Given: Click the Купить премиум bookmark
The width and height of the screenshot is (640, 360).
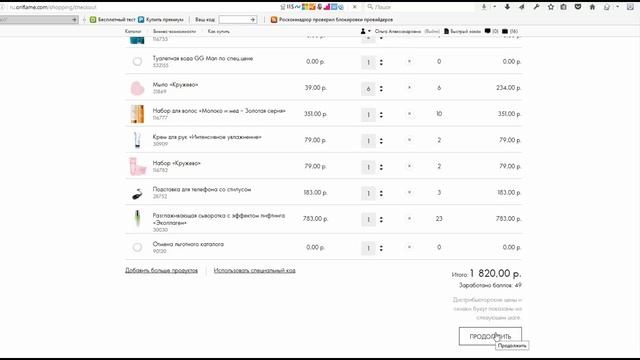Looking at the screenshot, I should (x=161, y=20).
